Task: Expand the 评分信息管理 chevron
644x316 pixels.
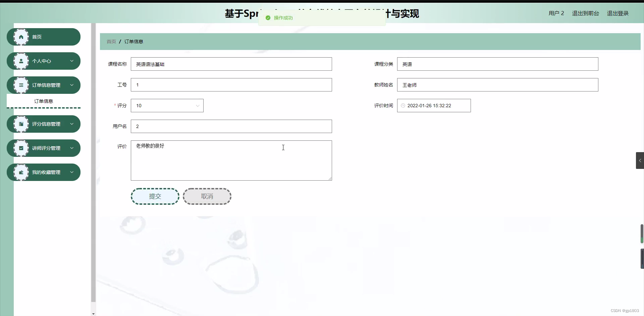Action: pyautogui.click(x=72, y=124)
